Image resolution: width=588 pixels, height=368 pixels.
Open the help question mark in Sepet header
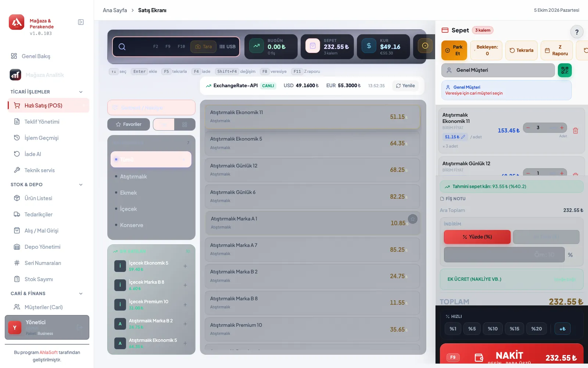point(577,32)
